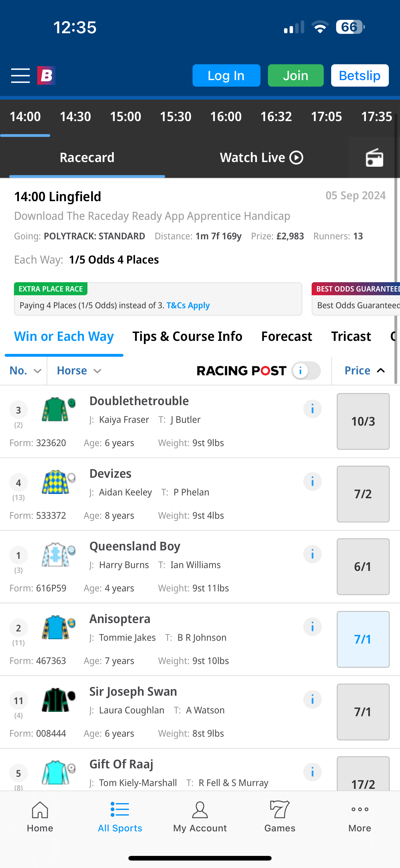Select 10/3 odds for Doublethetrouble

tap(363, 421)
